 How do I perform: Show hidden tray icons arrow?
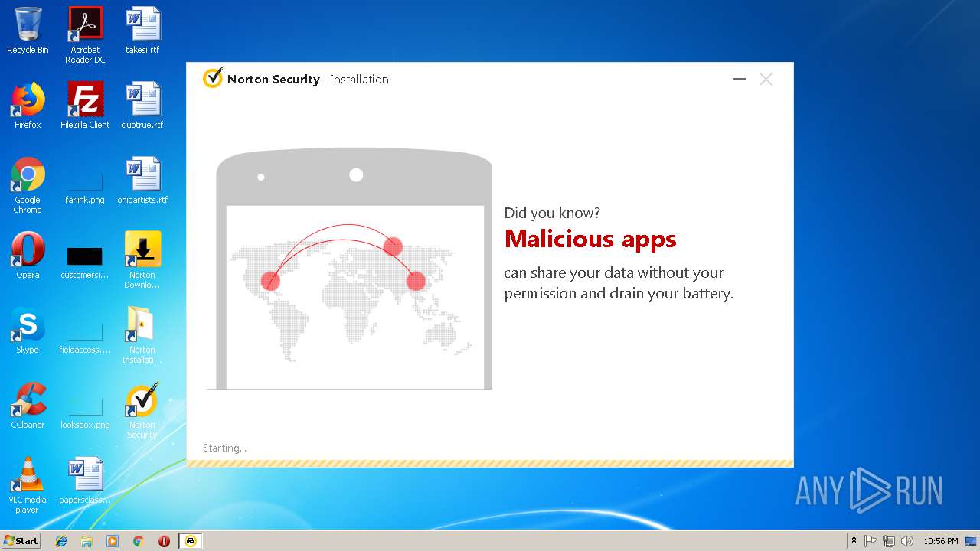[854, 541]
